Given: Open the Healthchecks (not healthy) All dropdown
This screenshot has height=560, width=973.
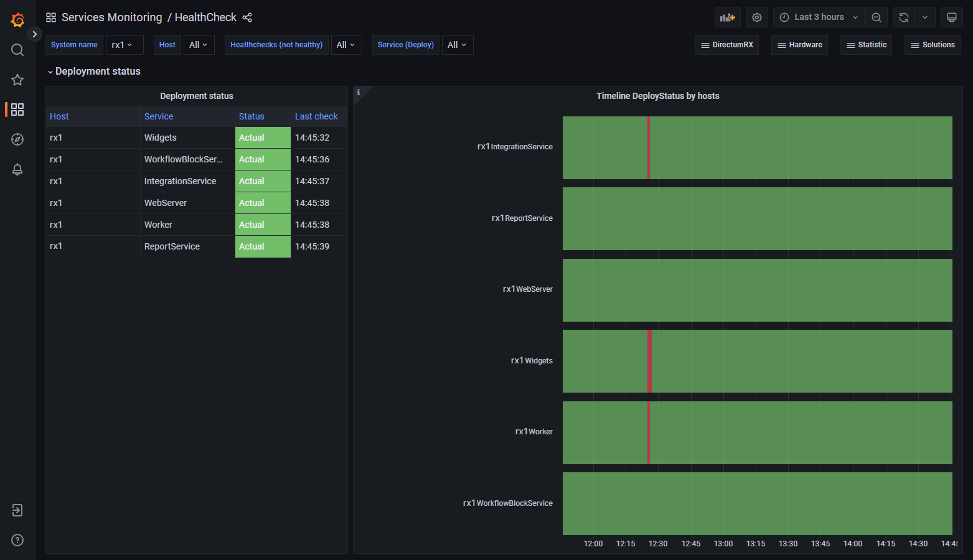Looking at the screenshot, I should (x=346, y=45).
